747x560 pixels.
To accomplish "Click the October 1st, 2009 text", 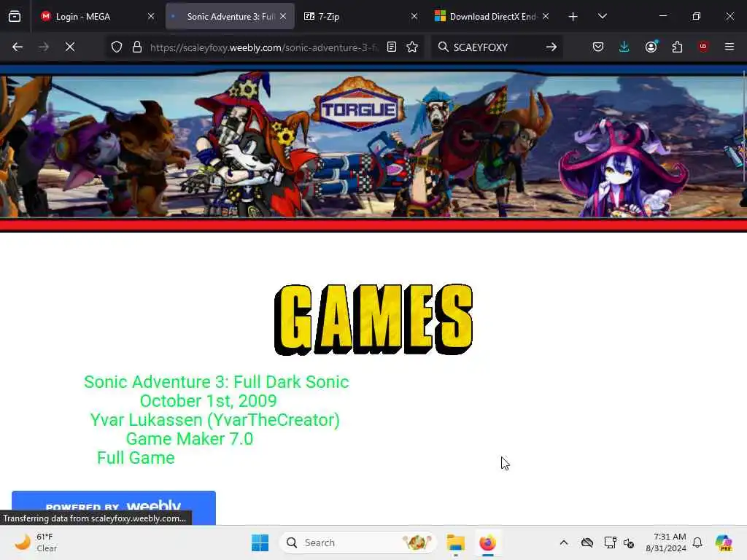I will click(x=208, y=401).
